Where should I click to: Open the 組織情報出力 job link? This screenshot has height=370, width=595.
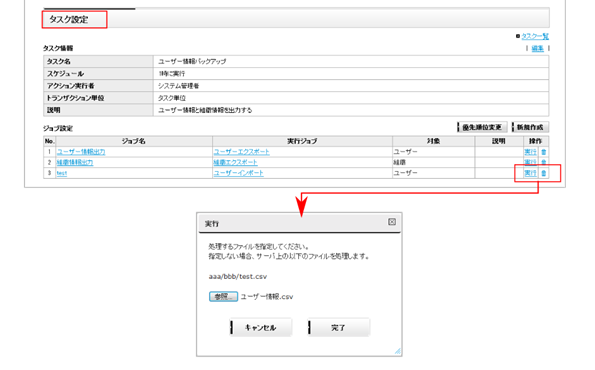point(75,162)
